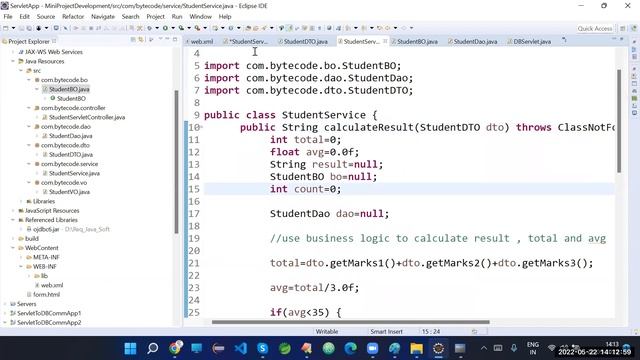The height and width of the screenshot is (360, 640).
Task: Open the Window menu
Action: [x=200, y=16]
